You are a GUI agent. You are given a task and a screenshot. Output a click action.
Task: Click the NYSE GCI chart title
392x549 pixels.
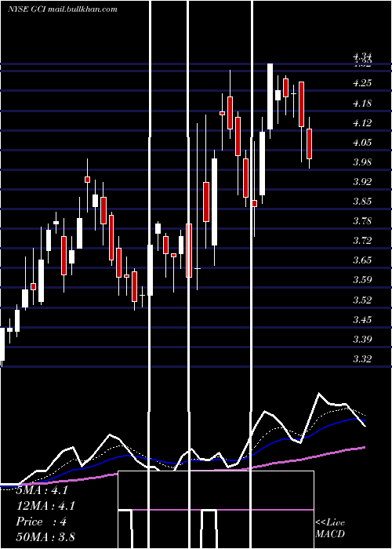pyautogui.click(x=62, y=9)
